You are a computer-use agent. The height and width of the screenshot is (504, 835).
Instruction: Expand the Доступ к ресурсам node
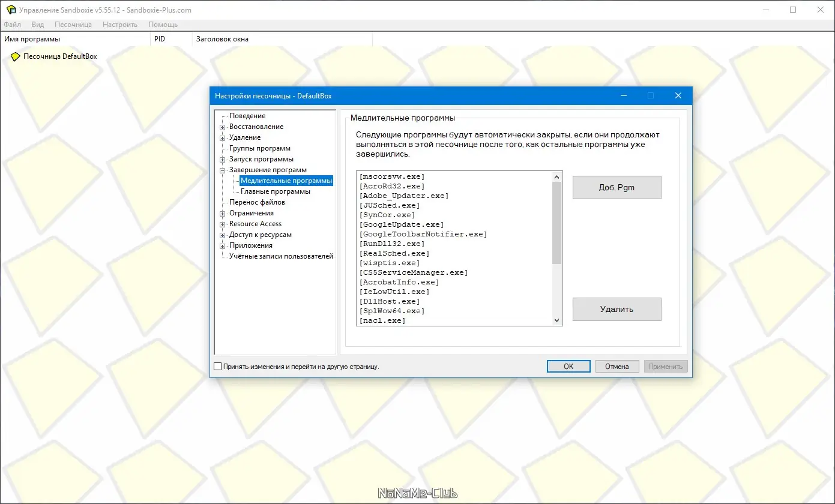pos(223,235)
